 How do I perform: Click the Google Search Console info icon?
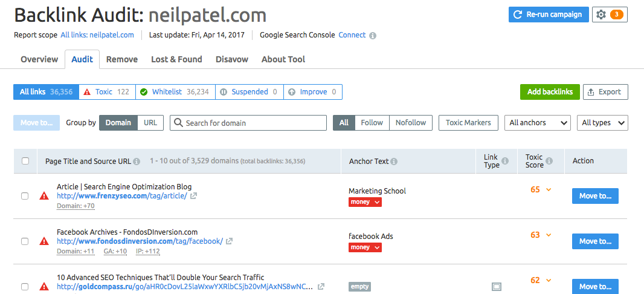point(373,35)
